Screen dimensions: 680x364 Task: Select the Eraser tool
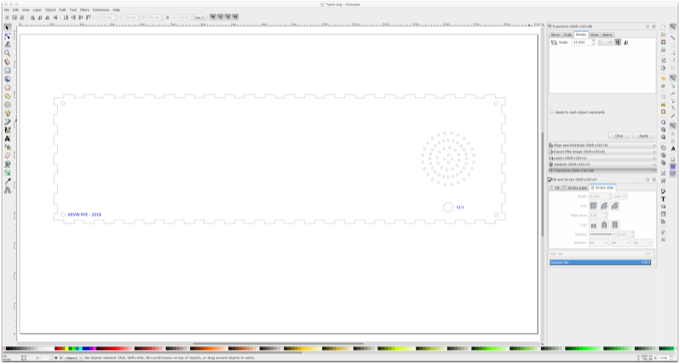coord(7,155)
